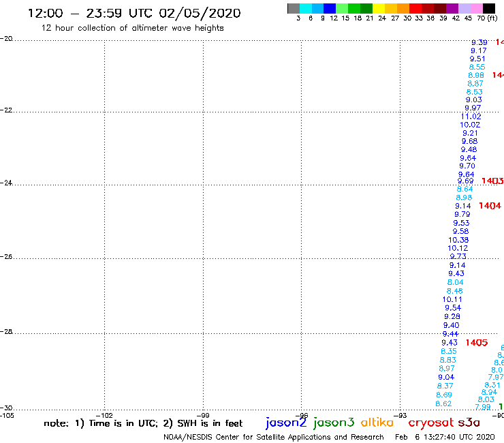Screen dimensions: 504x443
Task: Click the 'jason2' satellite legend label
Action: tap(286, 423)
